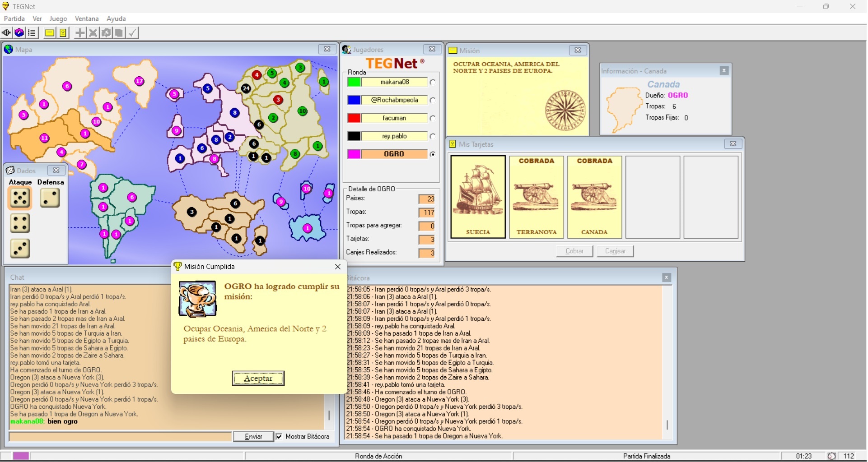Screen dimensions: 868x462
Task: Click the black 24 troop marker on map
Action: tap(246, 88)
